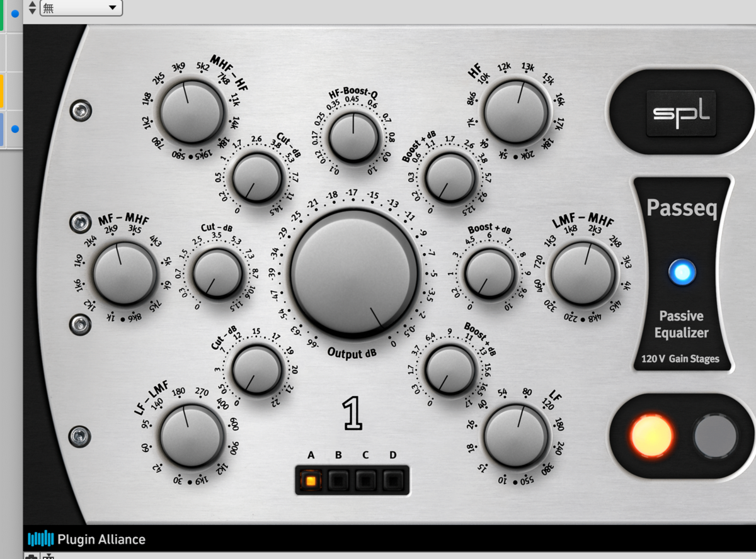Image resolution: width=756 pixels, height=559 pixels.
Task: Select preset slot D
Action: 394,481
